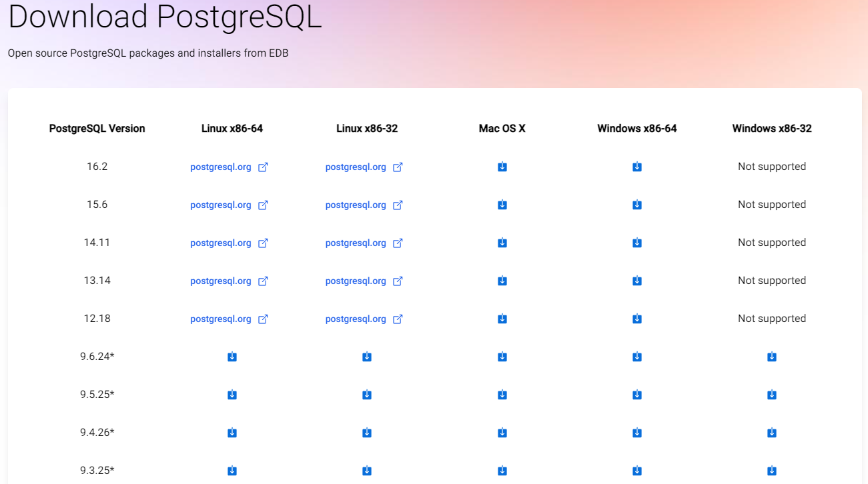Download PostgreSQL 15.6 for Mac OS X

tap(502, 205)
